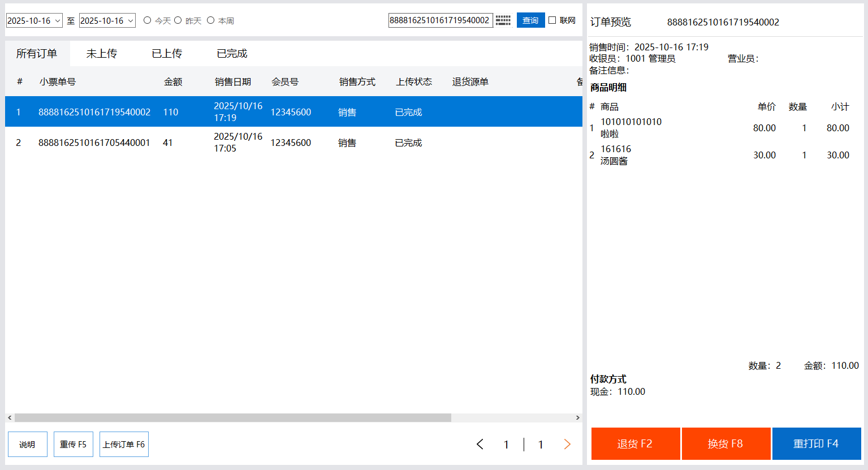Select the 昨天 radio option

[x=178, y=20]
